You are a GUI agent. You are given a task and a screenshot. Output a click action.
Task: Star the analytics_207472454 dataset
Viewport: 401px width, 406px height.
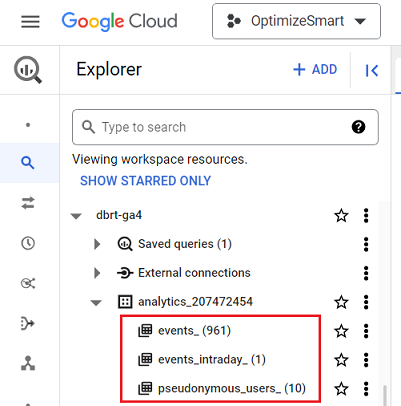click(x=341, y=302)
